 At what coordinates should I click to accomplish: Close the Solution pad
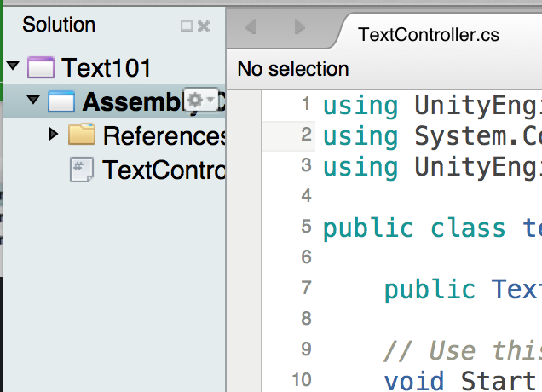pos(204,26)
